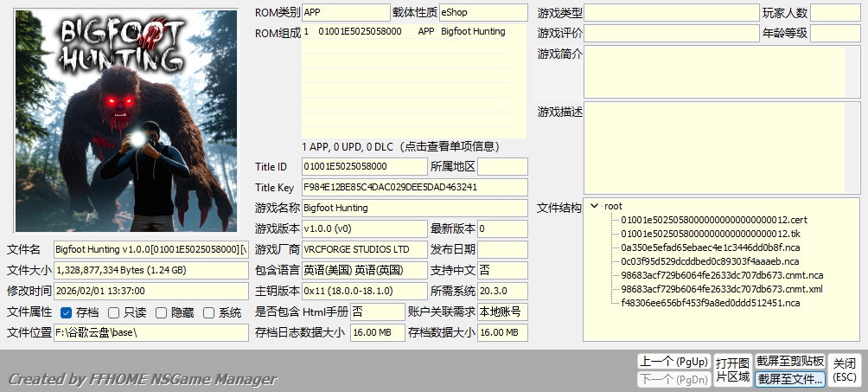
Task: Pick the cnmt.xml file in tree
Action: (721, 289)
